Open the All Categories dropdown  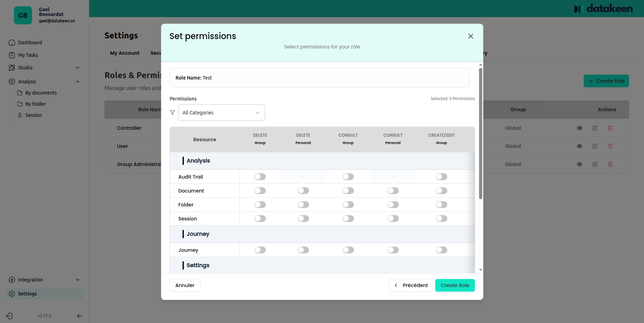point(222,112)
